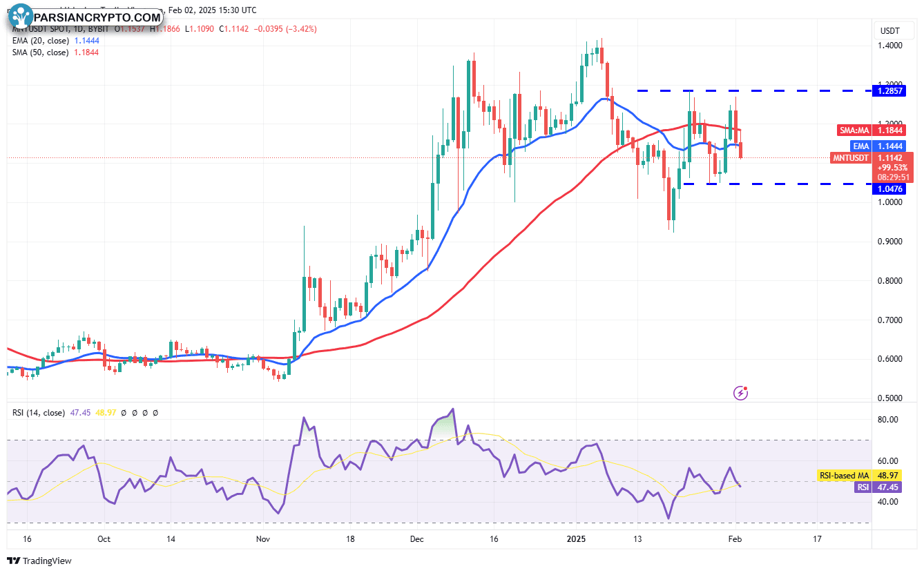Viewport: 924px width, 573px height.
Task: Click the 0.6000 price axis tick
Action: pyautogui.click(x=889, y=360)
